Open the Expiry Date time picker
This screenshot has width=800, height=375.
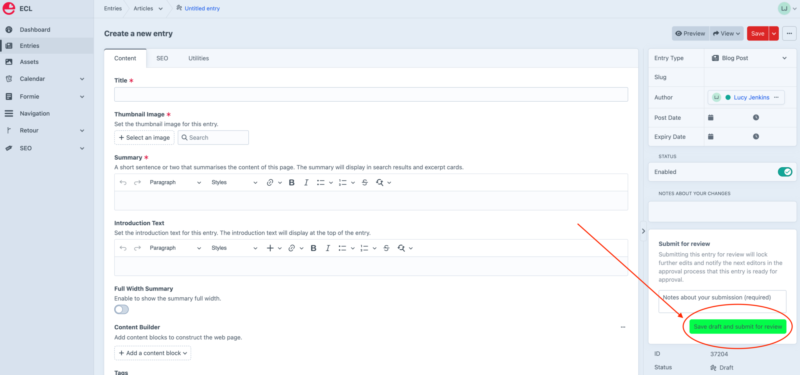[x=756, y=137]
